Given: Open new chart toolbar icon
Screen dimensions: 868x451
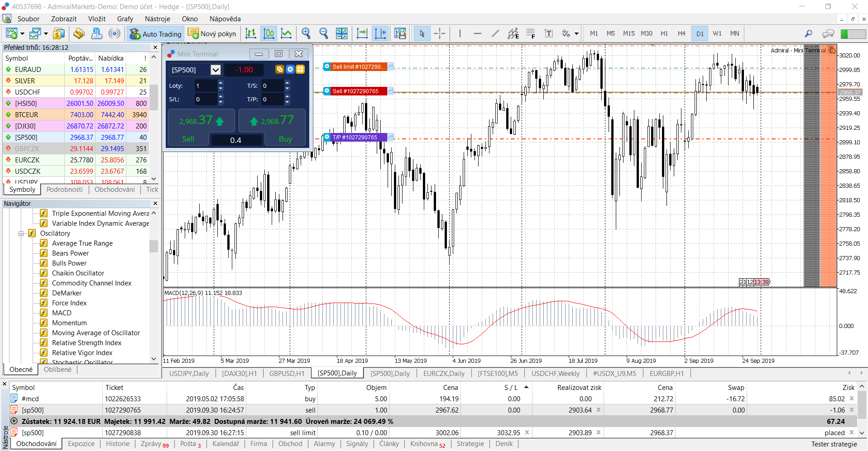Looking at the screenshot, I should (x=11, y=33).
